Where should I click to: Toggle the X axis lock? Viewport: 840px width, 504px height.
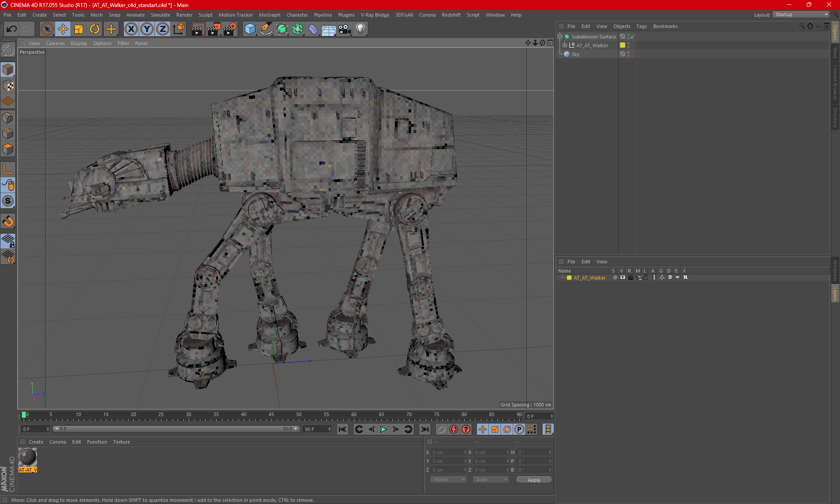[131, 29]
